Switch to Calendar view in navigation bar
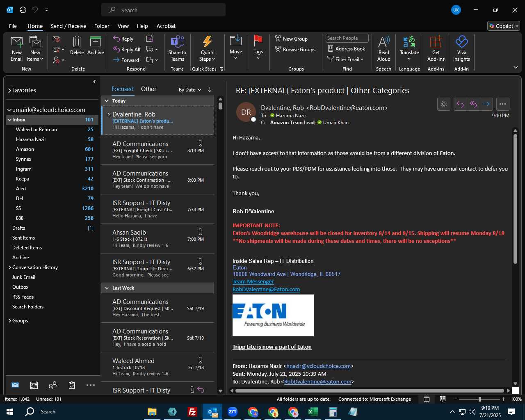 click(x=34, y=385)
